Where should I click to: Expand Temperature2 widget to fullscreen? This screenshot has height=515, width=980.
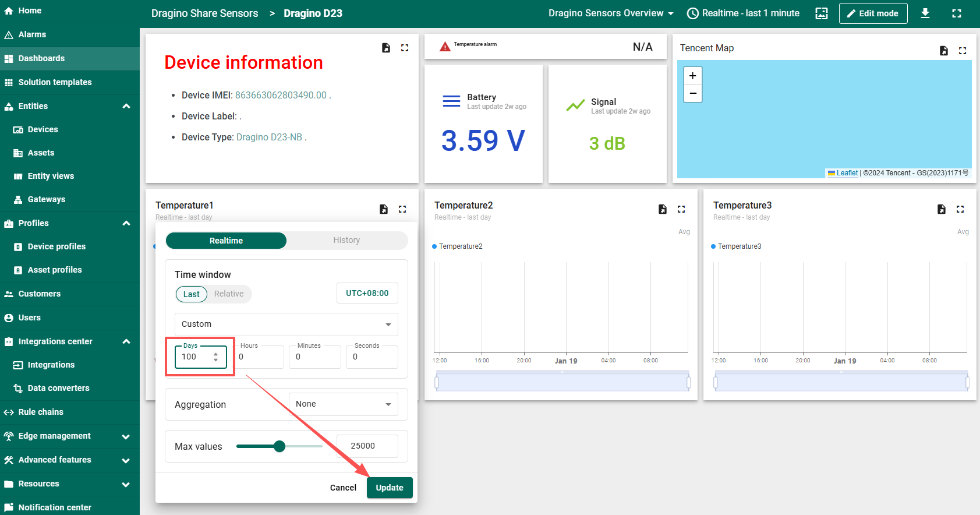681,209
